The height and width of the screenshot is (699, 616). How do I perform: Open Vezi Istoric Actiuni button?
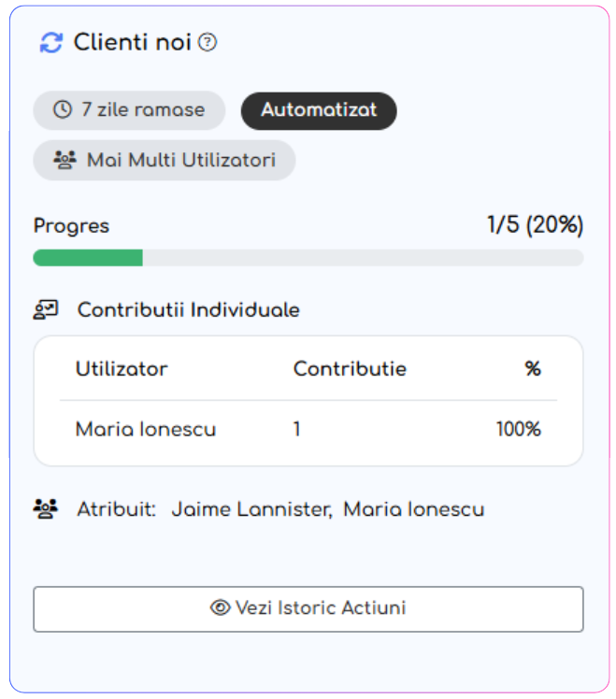[x=308, y=608]
